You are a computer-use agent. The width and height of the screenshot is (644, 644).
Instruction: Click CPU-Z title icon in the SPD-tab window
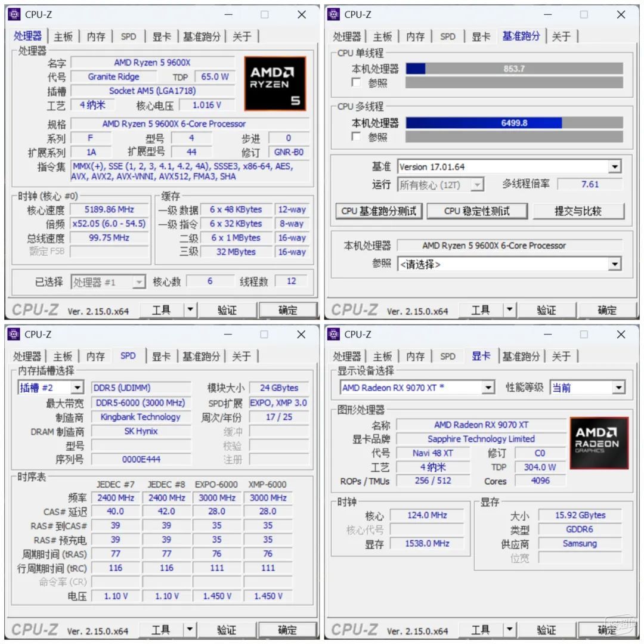click(14, 335)
